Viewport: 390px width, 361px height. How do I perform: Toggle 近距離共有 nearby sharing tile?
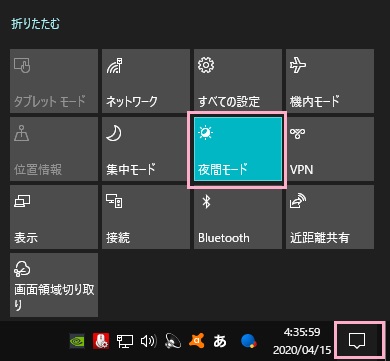pos(330,217)
